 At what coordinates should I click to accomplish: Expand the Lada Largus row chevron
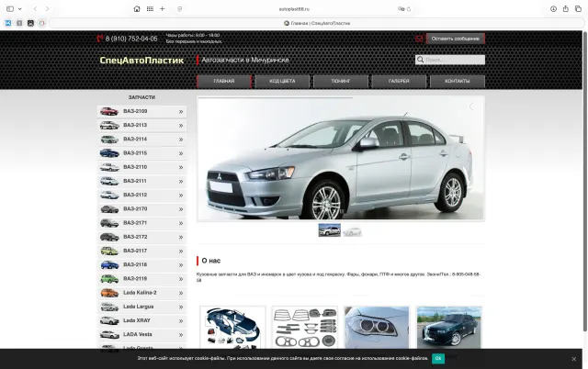click(x=181, y=307)
